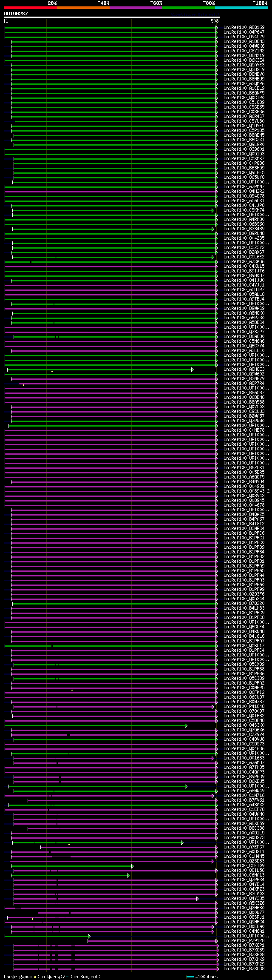Select hit label UniRef100_Q756X6
Screen dimensions: 272x980
244,730
